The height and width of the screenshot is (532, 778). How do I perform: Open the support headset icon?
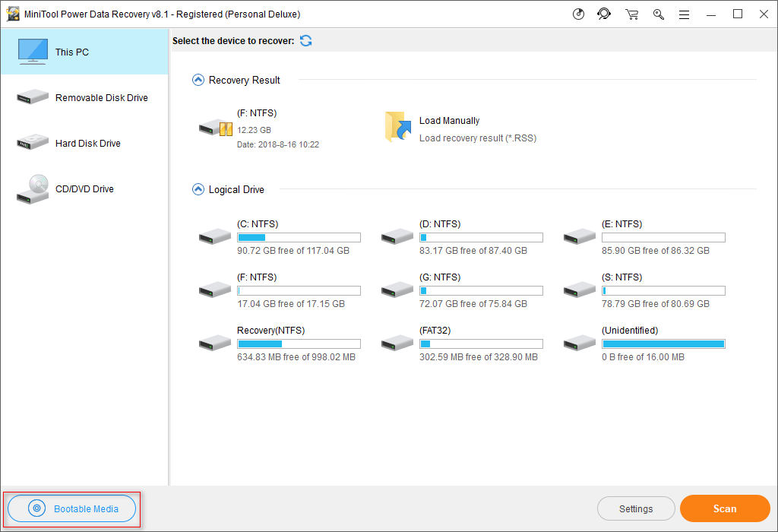(604, 14)
